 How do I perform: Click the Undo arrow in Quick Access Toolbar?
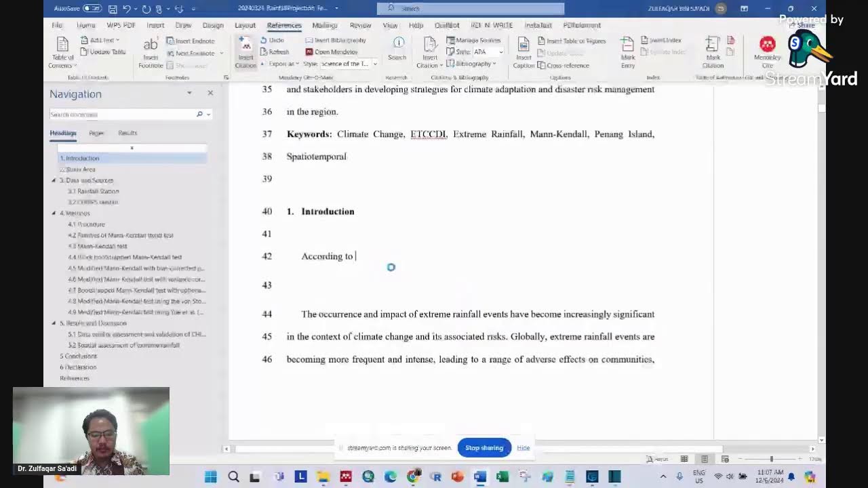[x=126, y=8]
